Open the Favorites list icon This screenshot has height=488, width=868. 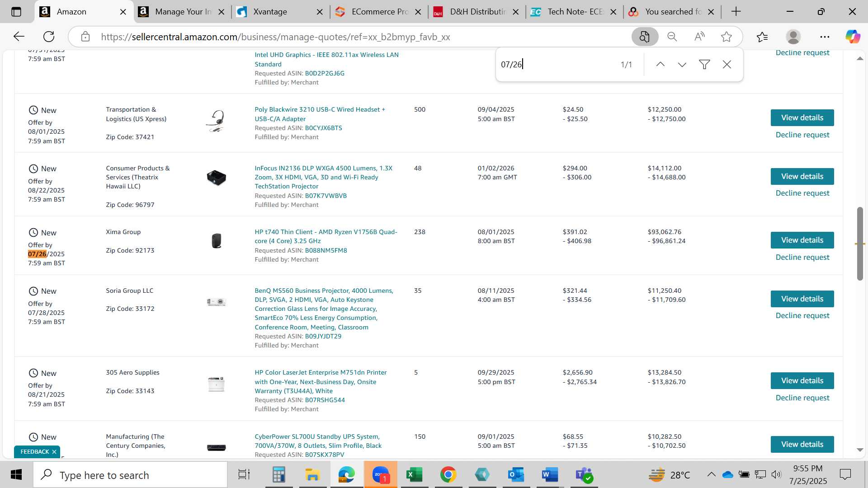pos(762,37)
